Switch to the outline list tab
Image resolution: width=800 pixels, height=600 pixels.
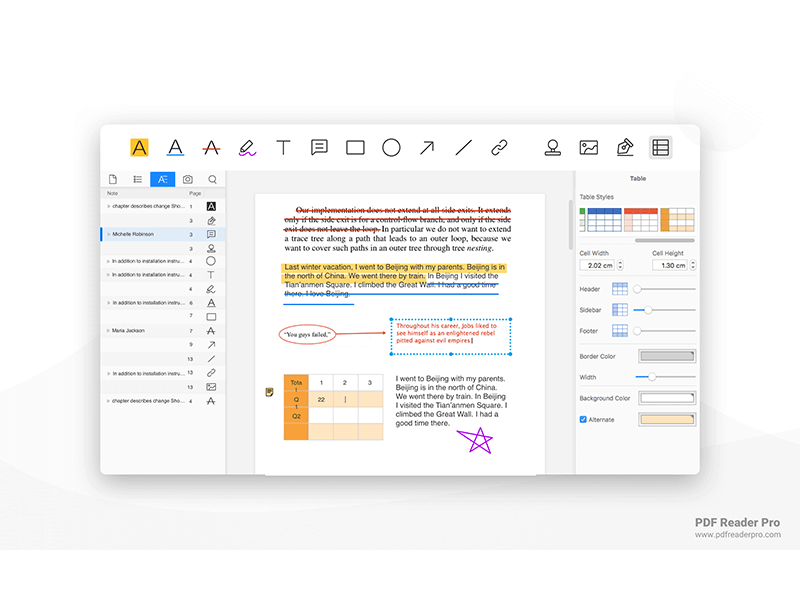point(137,180)
